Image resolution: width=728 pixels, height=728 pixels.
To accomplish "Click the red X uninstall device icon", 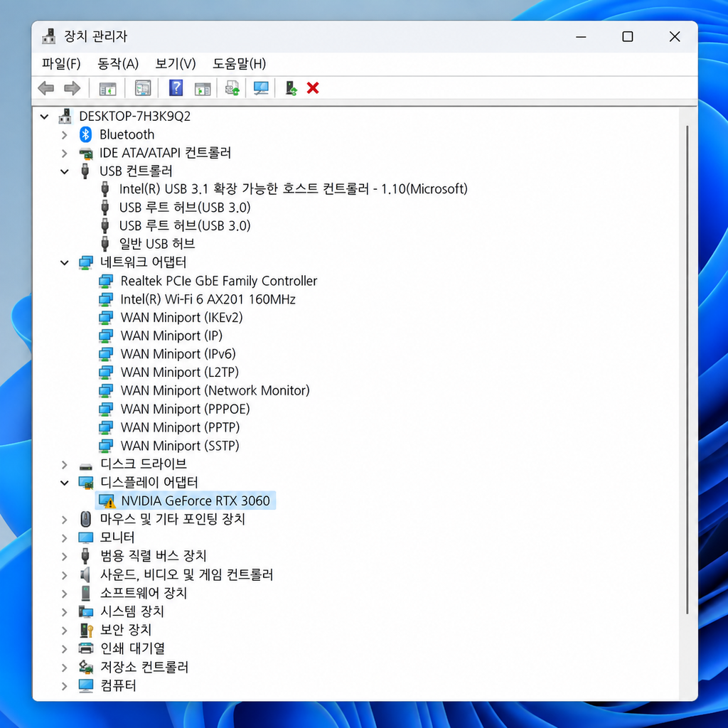I will (313, 87).
